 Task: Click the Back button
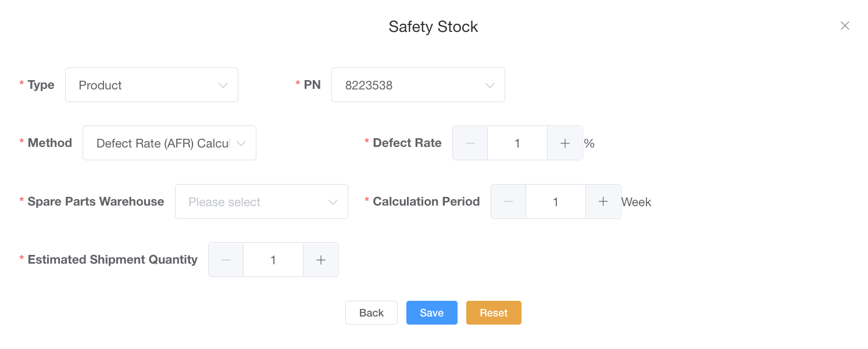click(371, 313)
